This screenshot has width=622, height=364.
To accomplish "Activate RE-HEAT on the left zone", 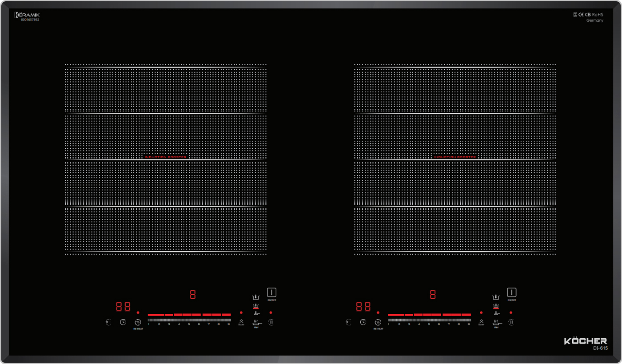I will [138, 322].
